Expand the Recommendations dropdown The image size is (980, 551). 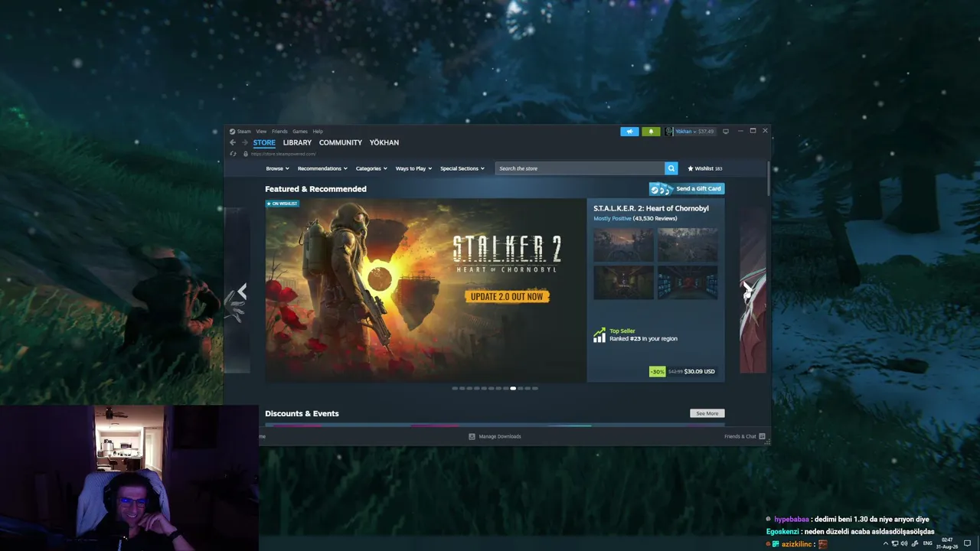(x=322, y=168)
